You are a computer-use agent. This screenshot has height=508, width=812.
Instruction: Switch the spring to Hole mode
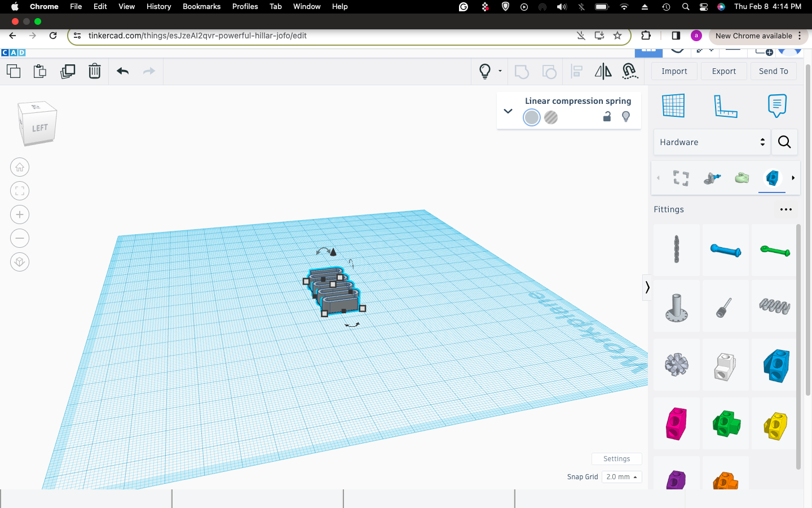point(551,117)
